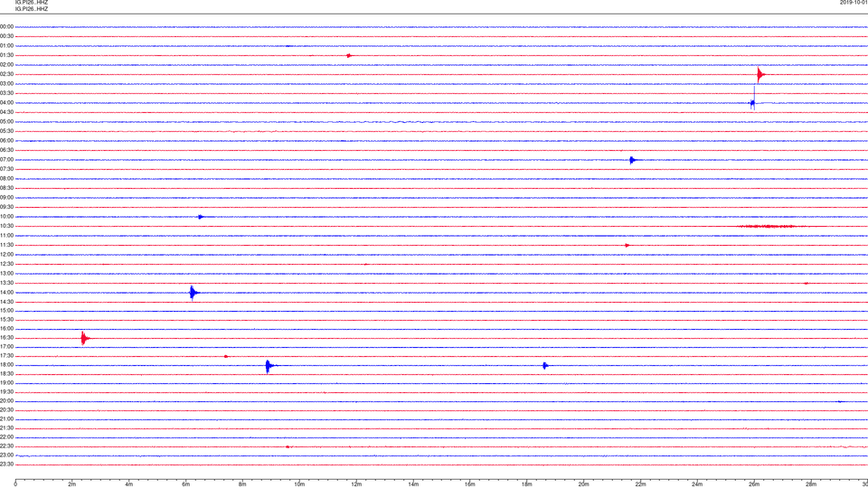Screen dimensions: 868x488
Task: Click the 19:30 row time label
Action: [x=6, y=391]
